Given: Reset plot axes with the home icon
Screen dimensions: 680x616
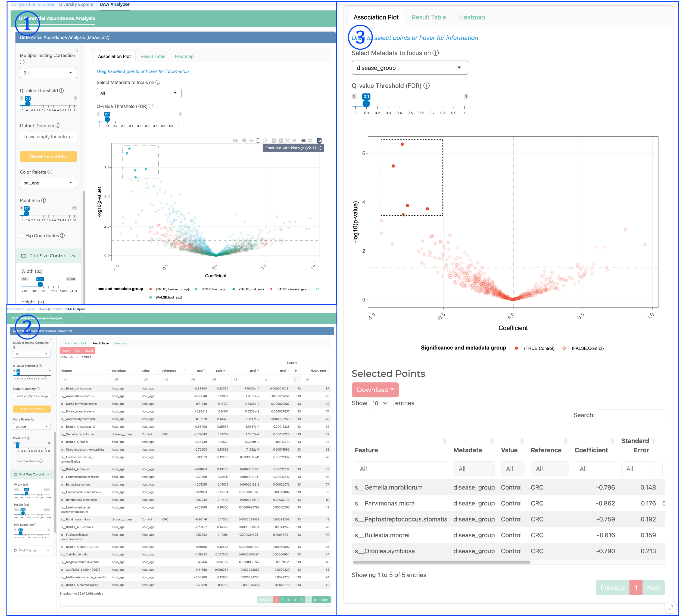Looking at the screenshot, I should pos(294,141).
